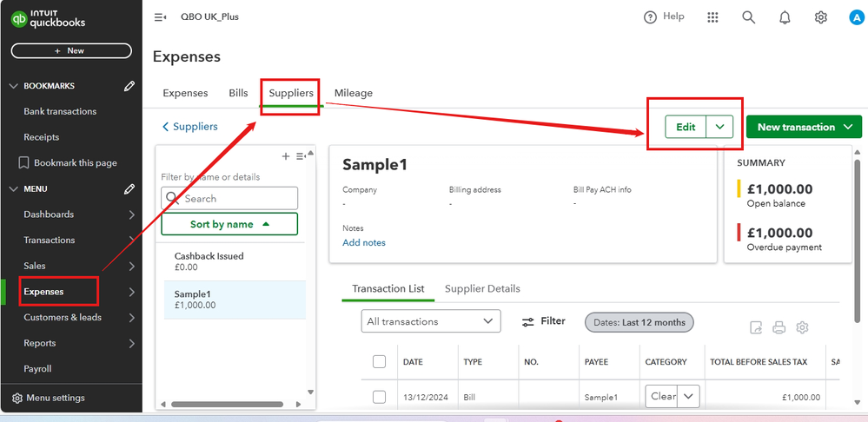868x422 pixels.
Task: Export transaction list icon
Action: [x=756, y=327]
